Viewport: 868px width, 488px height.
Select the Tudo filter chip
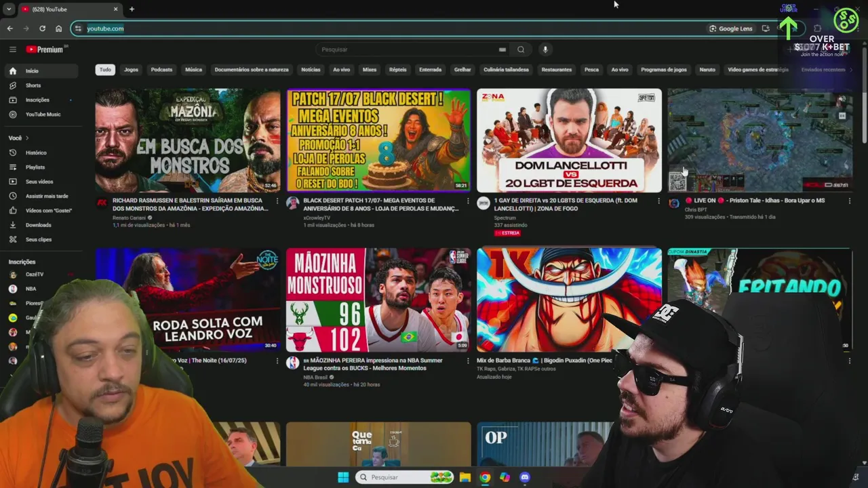105,69
